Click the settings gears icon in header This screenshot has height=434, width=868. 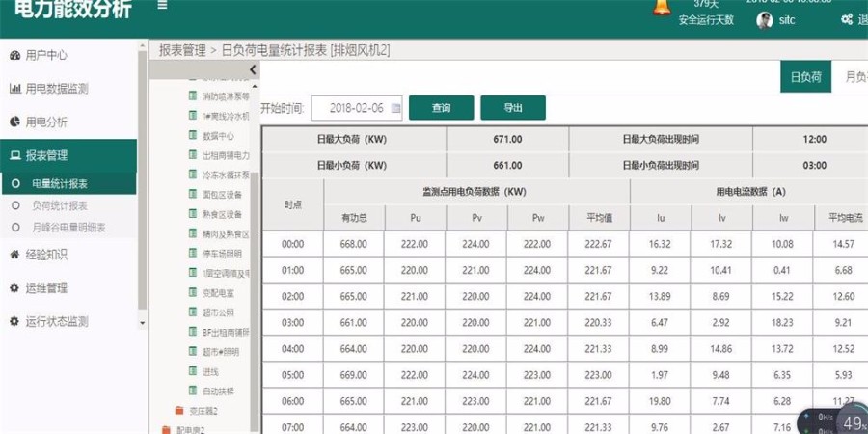847,20
